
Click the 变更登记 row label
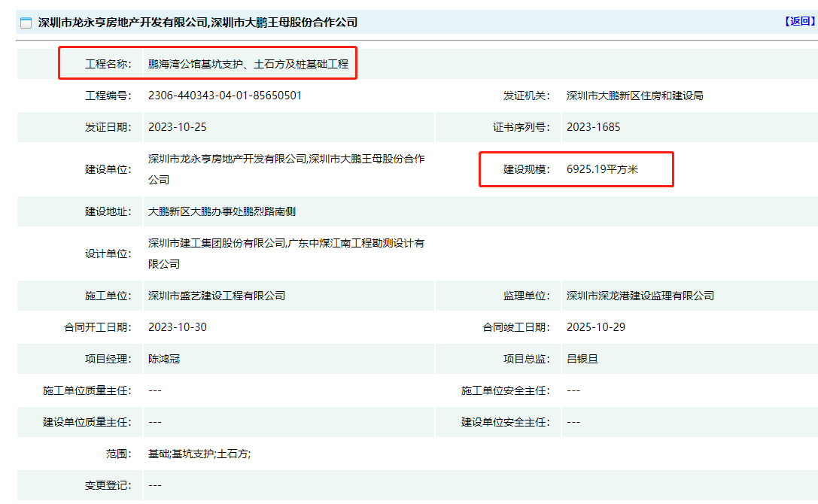tap(108, 485)
